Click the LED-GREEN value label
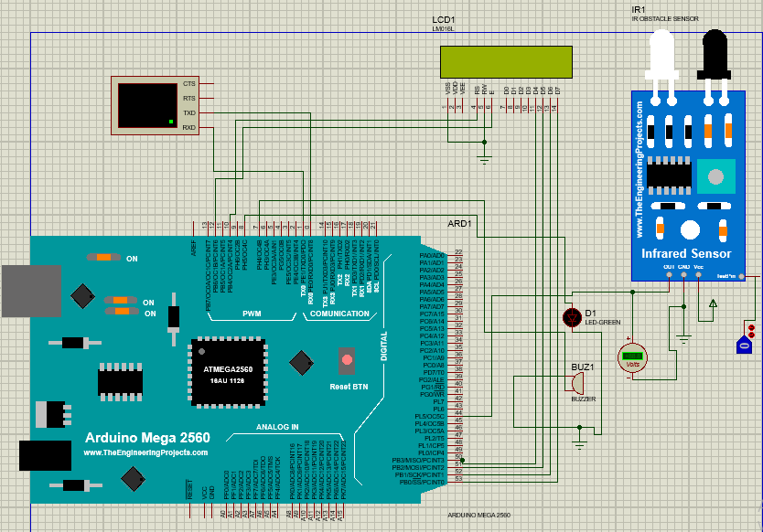The image size is (763, 532). 602,323
